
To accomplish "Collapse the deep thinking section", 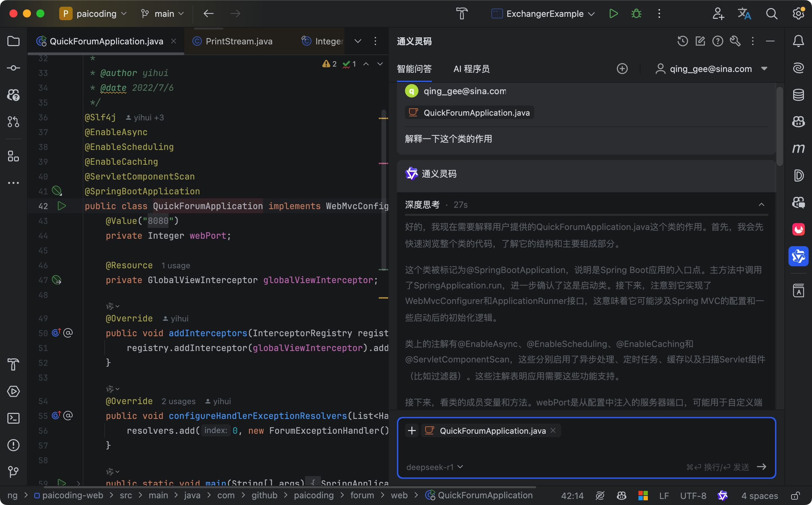I will tap(761, 204).
